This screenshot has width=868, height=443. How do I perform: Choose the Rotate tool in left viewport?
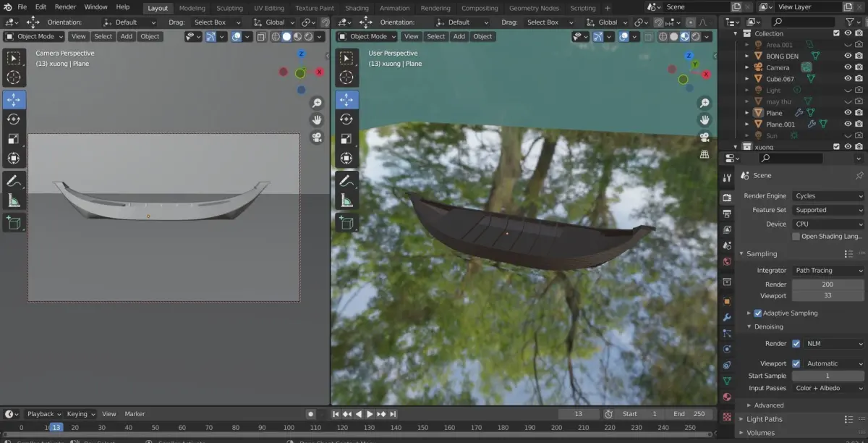tap(14, 119)
